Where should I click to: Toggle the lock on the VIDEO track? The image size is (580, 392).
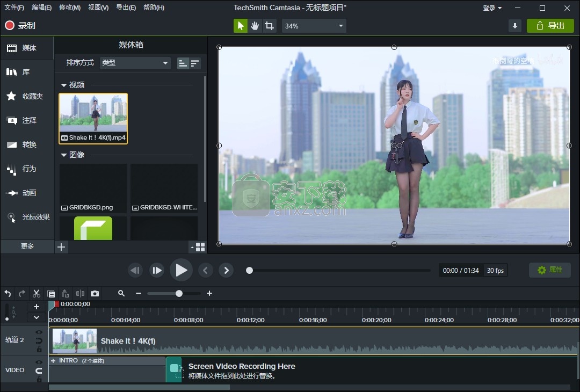(x=39, y=380)
